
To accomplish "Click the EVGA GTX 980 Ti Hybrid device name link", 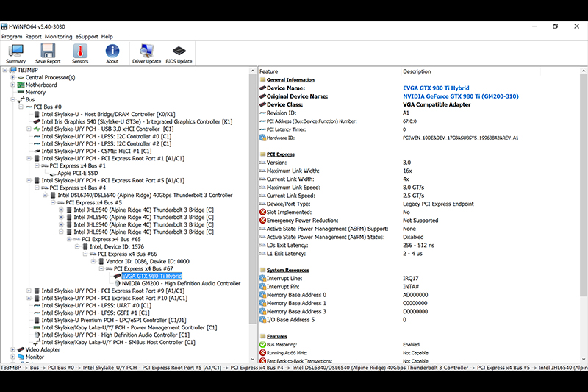I will (437, 88).
